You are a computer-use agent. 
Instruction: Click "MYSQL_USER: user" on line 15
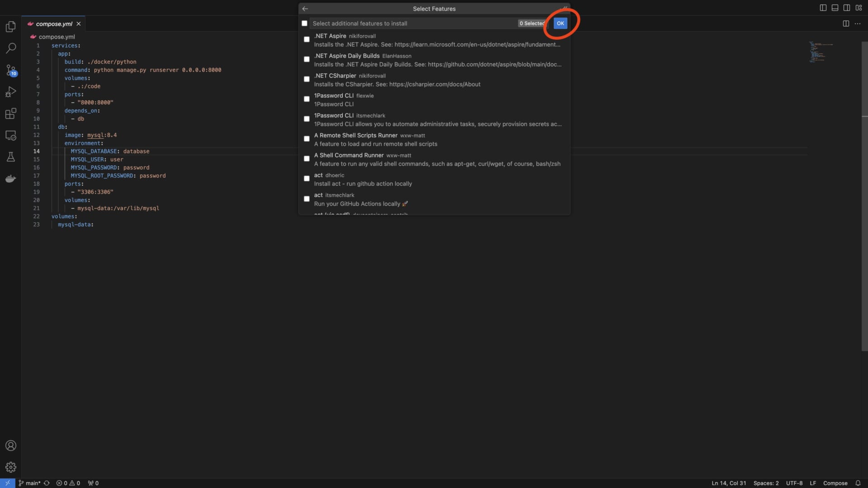click(97, 160)
